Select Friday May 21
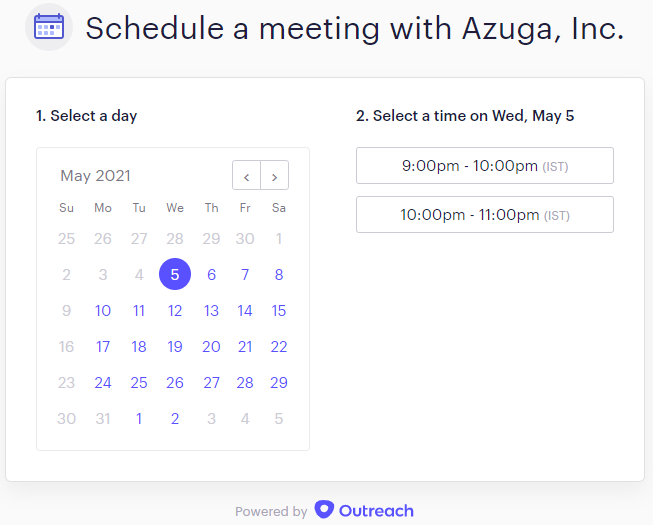Screen dimensions: 653x525 pos(245,346)
